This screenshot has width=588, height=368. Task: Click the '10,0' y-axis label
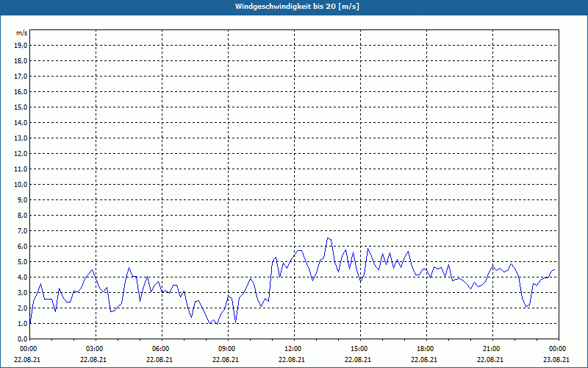pyautogui.click(x=21, y=185)
